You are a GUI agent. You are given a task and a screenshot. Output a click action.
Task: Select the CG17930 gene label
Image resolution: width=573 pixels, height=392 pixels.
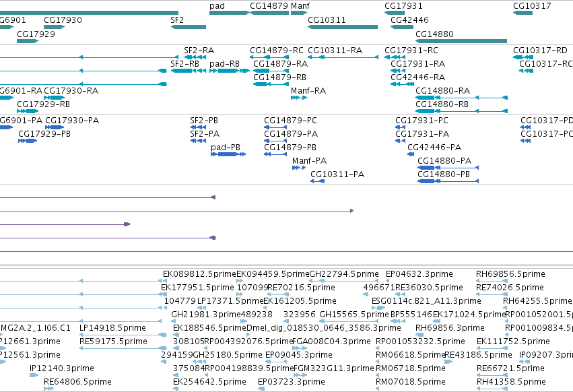point(63,20)
